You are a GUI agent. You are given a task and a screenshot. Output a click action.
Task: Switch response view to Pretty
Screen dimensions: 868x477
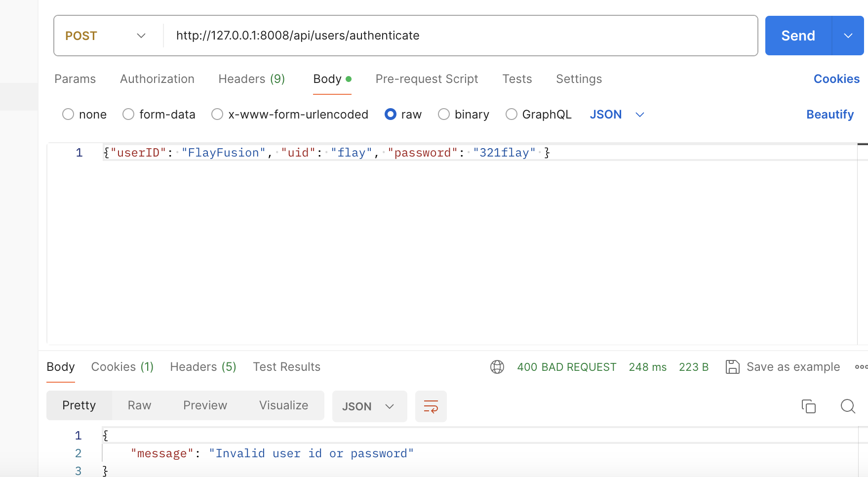click(79, 405)
